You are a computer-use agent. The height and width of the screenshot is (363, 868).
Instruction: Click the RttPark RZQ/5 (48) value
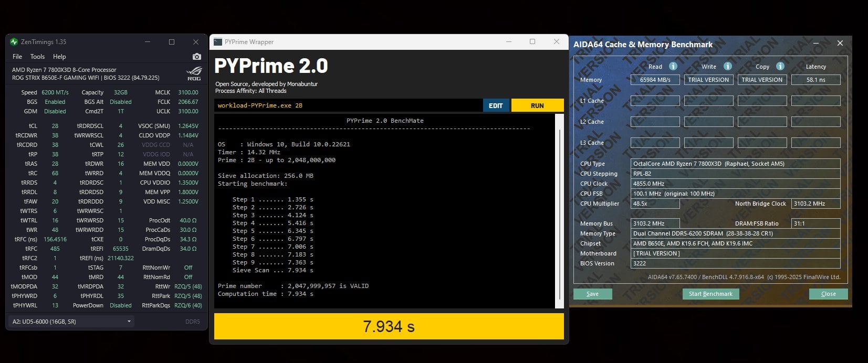click(x=188, y=296)
